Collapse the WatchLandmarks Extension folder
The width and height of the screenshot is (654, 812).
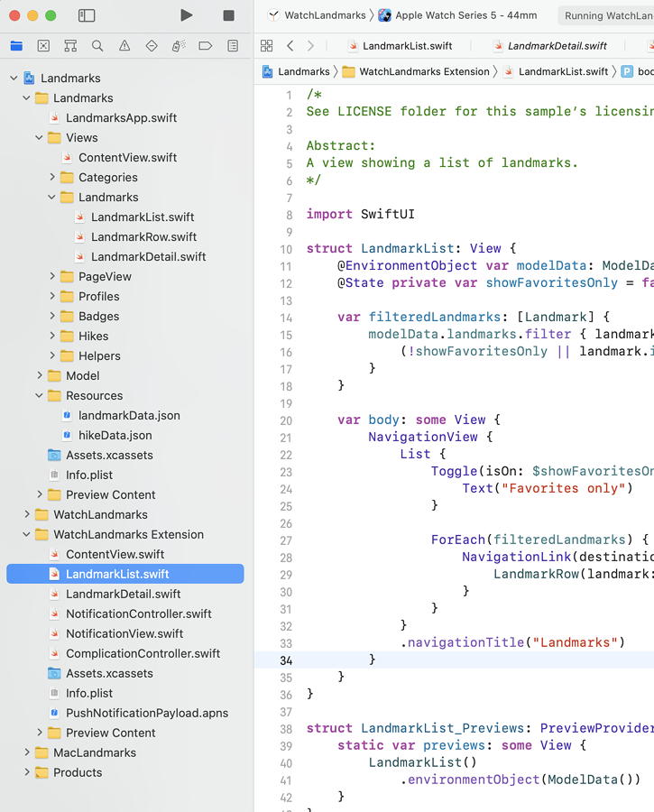26,534
